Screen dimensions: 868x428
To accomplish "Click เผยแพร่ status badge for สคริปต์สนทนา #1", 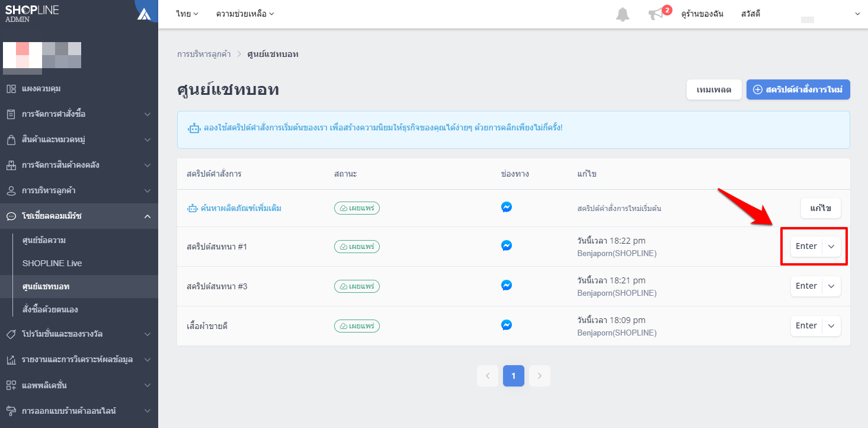I will 357,246.
